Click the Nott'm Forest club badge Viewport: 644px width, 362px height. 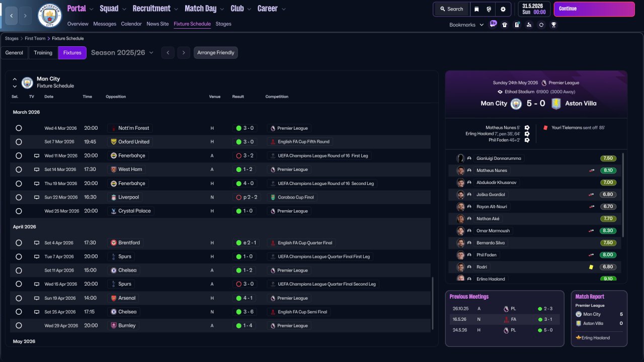[x=114, y=128]
